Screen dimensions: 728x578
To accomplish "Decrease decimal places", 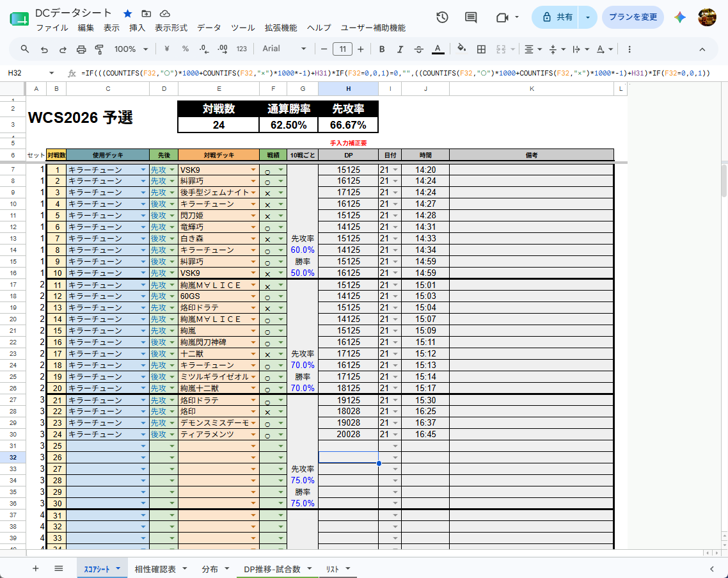I will 204,49.
